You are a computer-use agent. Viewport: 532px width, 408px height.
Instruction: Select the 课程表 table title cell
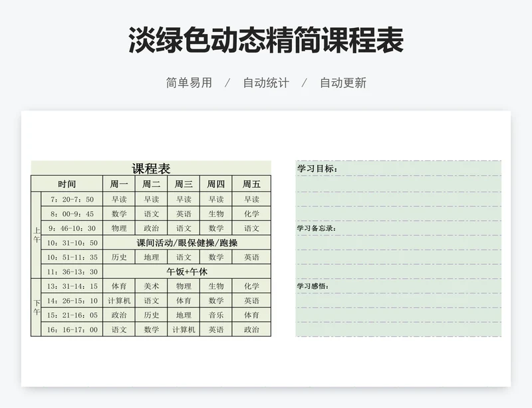click(151, 168)
